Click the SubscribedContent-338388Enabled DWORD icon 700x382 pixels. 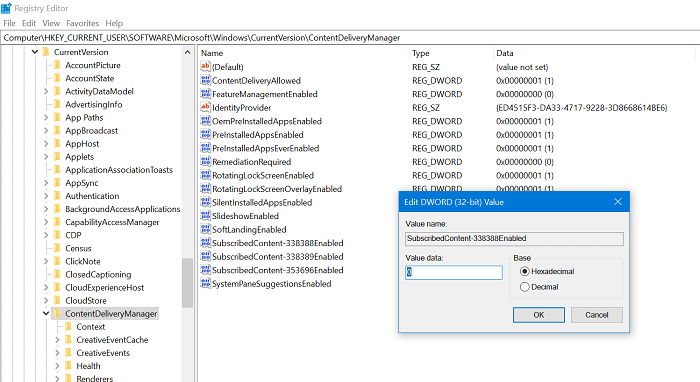click(205, 243)
